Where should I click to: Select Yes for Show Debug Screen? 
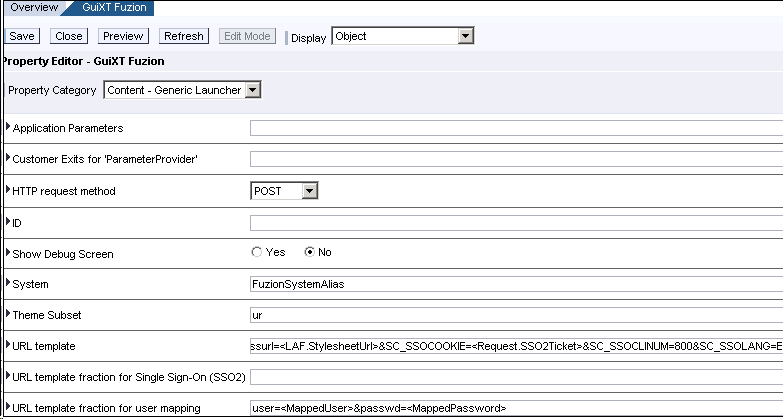point(257,252)
